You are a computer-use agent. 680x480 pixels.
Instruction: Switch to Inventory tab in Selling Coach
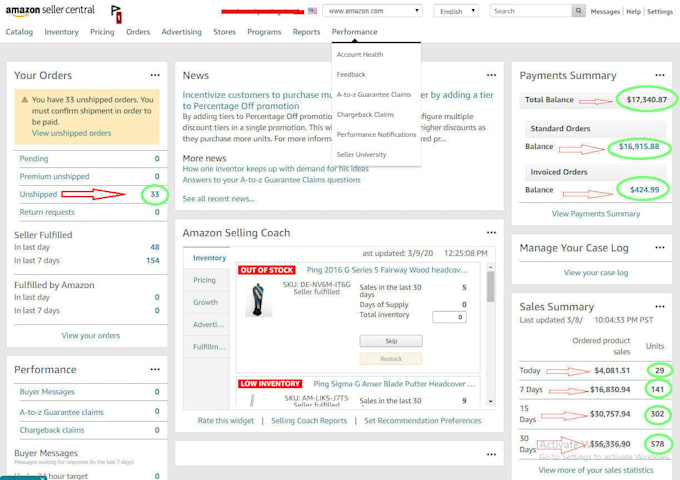pyautogui.click(x=207, y=258)
